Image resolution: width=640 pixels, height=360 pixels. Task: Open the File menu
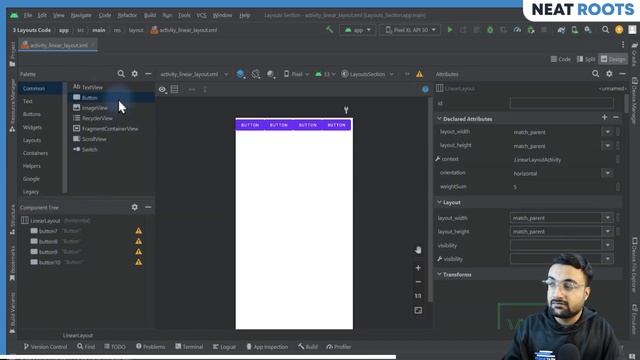(28, 15)
